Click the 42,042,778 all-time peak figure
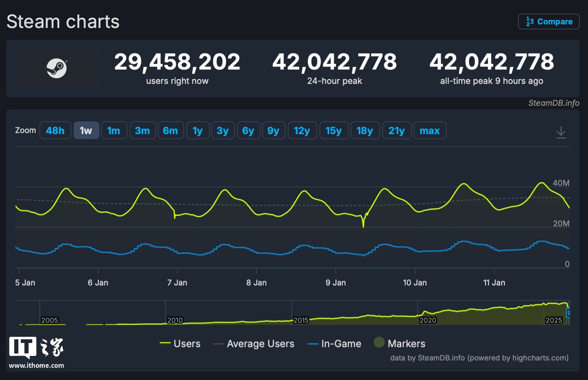Viewport: 588px width, 380px height. click(491, 62)
